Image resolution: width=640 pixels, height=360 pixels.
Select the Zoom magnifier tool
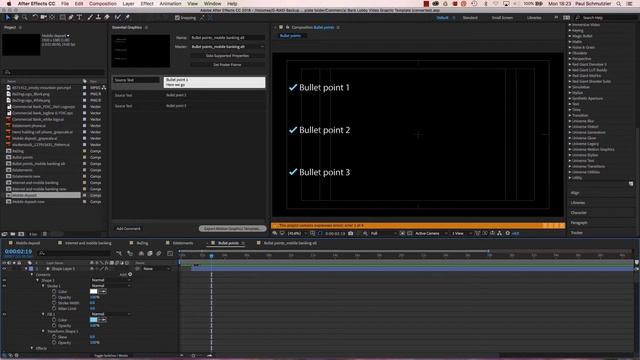click(25, 17)
